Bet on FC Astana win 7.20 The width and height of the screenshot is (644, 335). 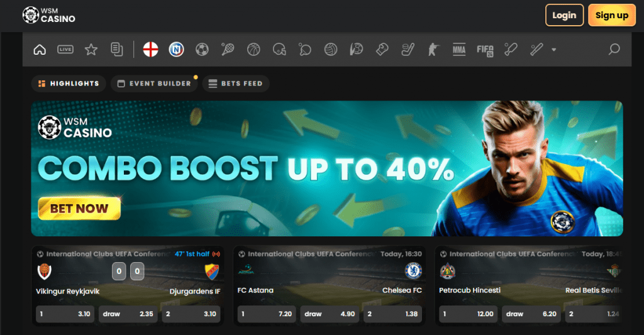click(x=267, y=314)
